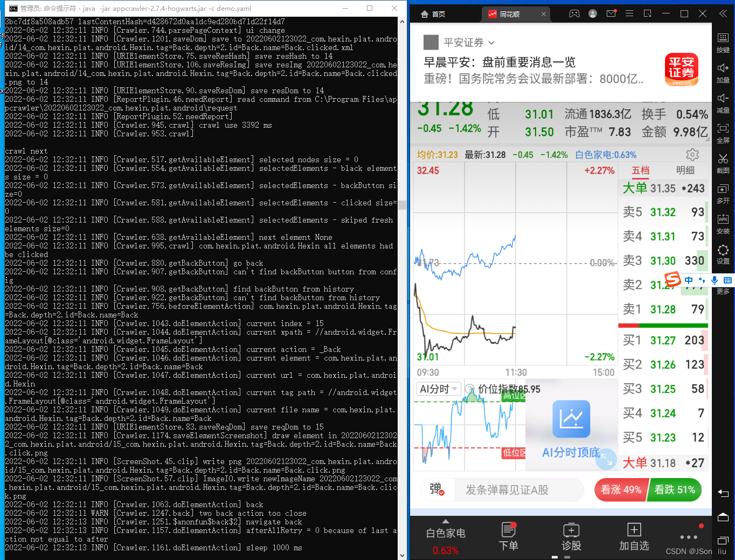This screenshot has height=560, width=735.
Task: Click the Sogou input method S logo
Action: tap(672, 280)
